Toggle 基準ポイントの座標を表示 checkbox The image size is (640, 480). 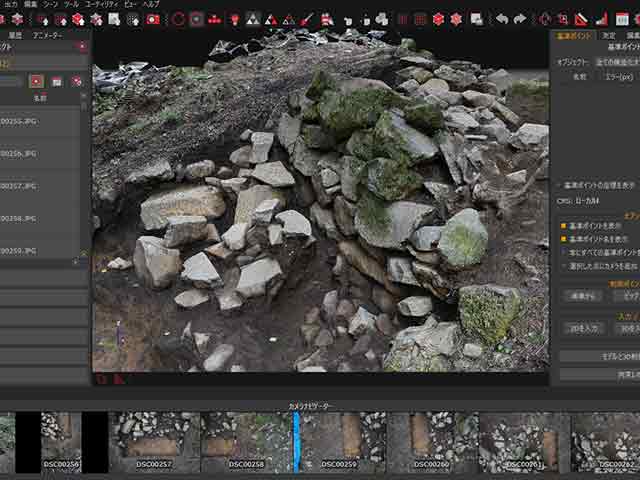click(558, 186)
